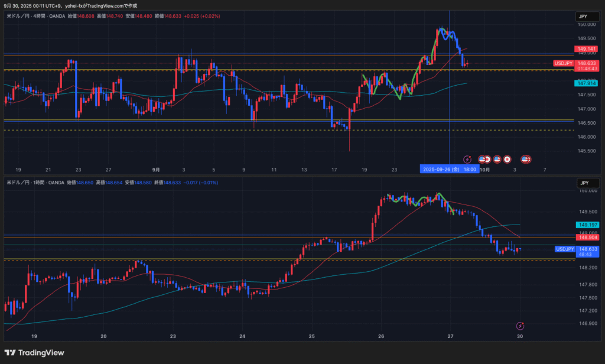Select the rightmost flag event cluster near October 3
The image size is (605, 364).
[x=525, y=159]
